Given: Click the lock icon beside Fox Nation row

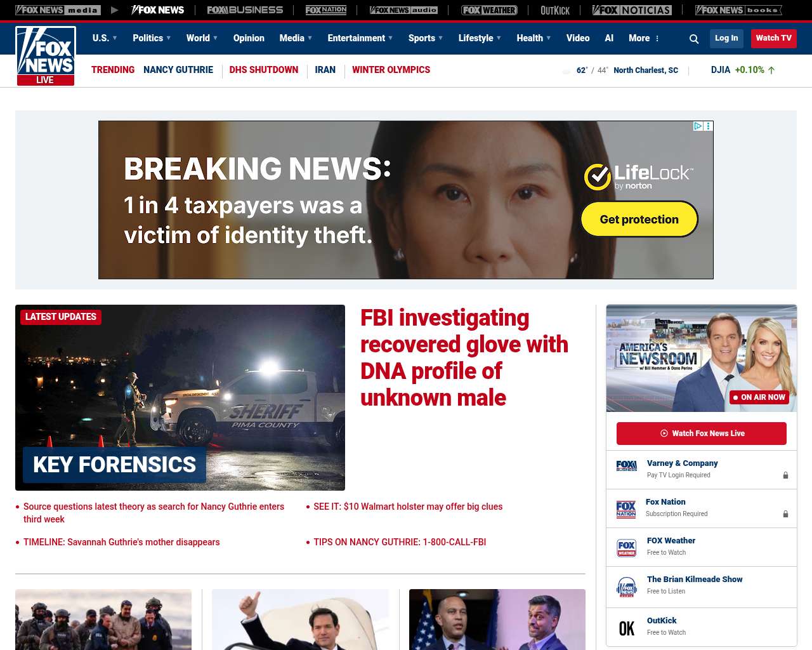Looking at the screenshot, I should click(785, 514).
